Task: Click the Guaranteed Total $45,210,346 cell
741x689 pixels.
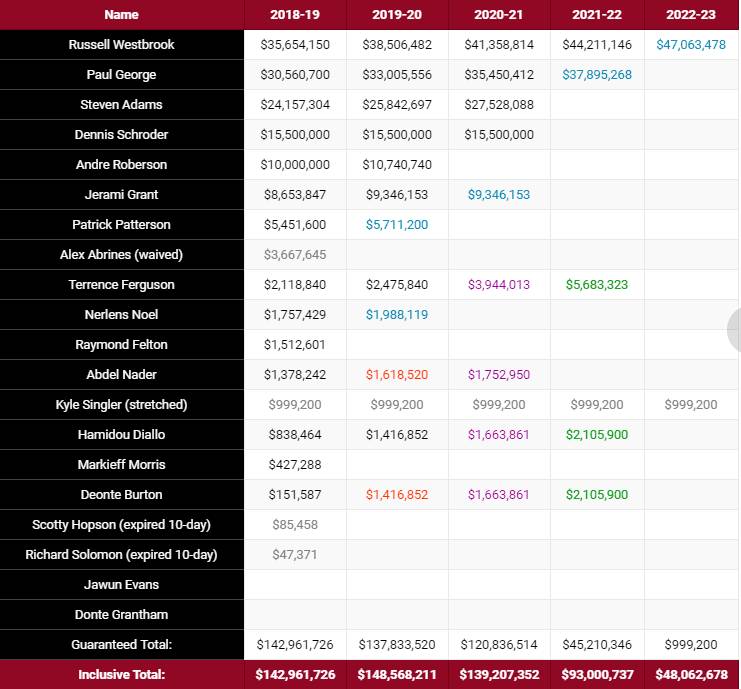Action: coord(596,645)
